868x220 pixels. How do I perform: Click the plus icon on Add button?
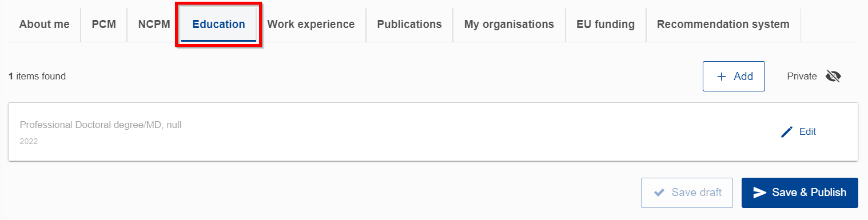click(x=722, y=77)
